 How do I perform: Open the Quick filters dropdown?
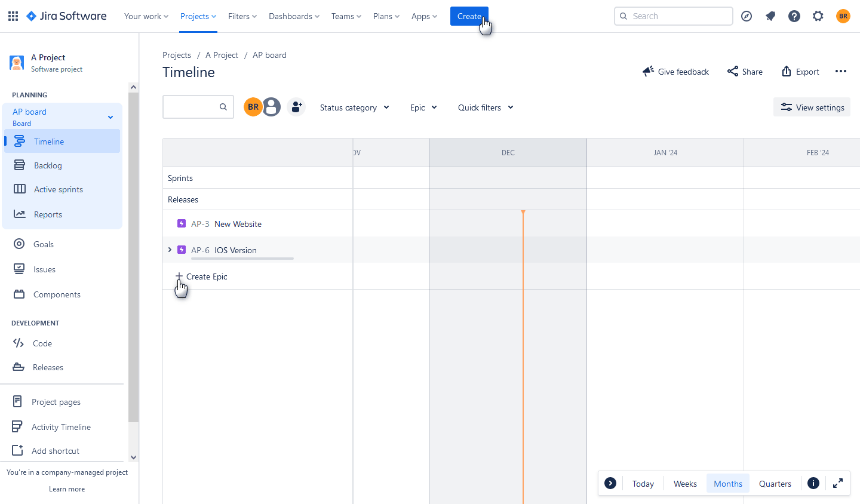click(485, 107)
